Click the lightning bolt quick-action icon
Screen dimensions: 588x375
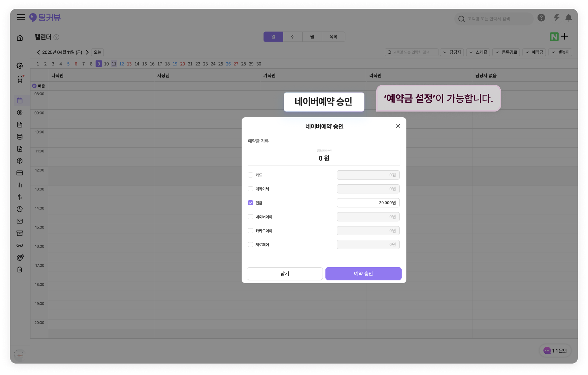[556, 18]
